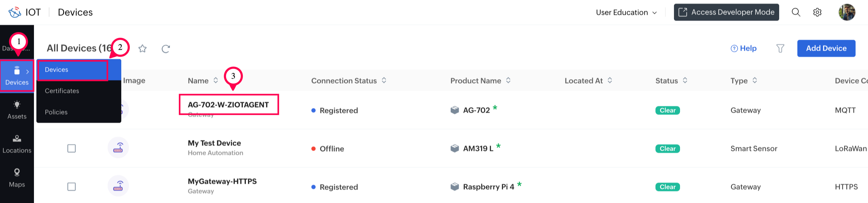The image size is (868, 203).
Task: Click Access Developer Mode button
Action: point(726,12)
